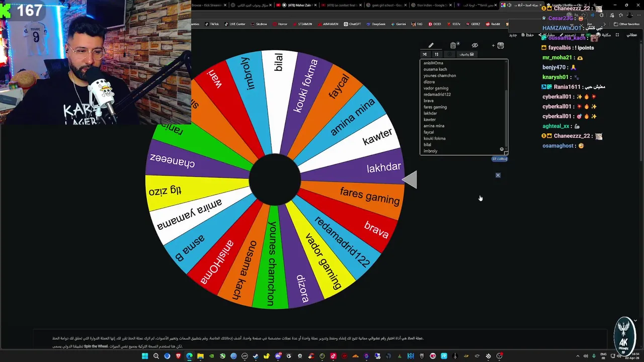The width and height of the screenshot is (644, 362).
Task: Select 'fares gaming' in entries list
Action: [435, 107]
